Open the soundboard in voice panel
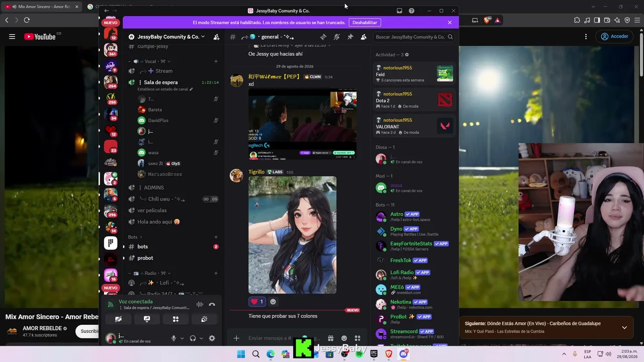 204,319
